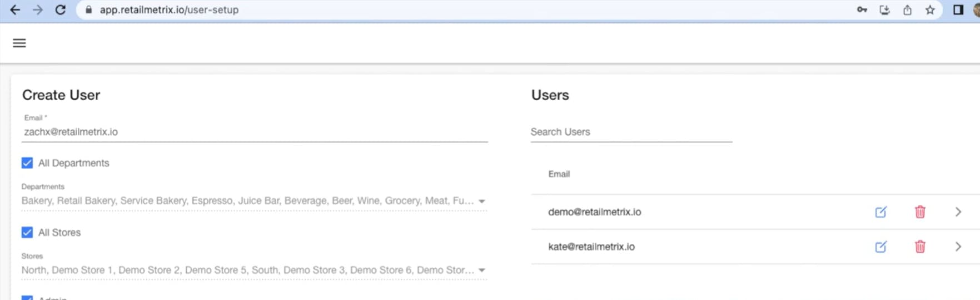Screen dimensions: 980x300
Task: Toggle the Admin checkbox
Action: coord(27,298)
